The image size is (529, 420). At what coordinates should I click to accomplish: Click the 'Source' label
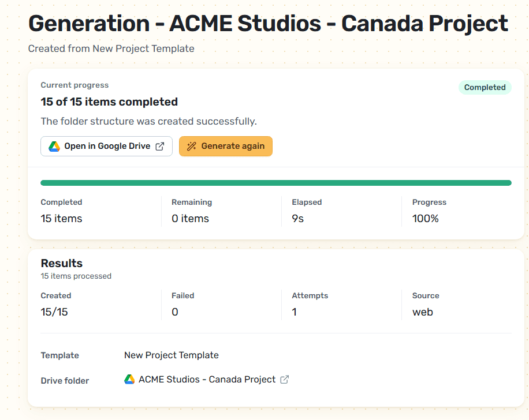[x=426, y=295]
